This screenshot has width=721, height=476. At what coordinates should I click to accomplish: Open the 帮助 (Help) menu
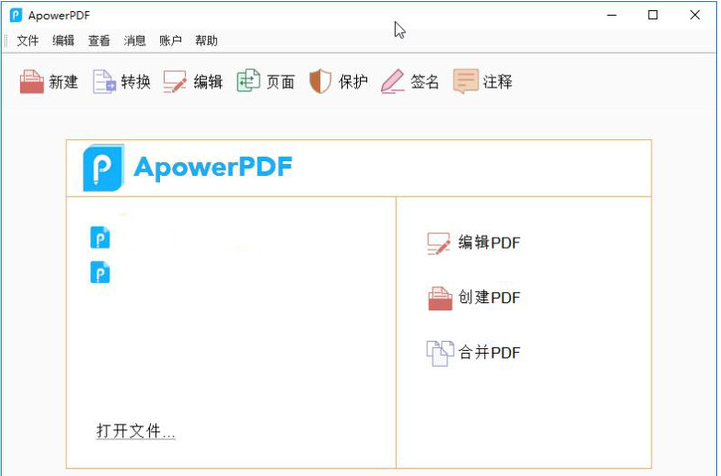click(x=206, y=40)
